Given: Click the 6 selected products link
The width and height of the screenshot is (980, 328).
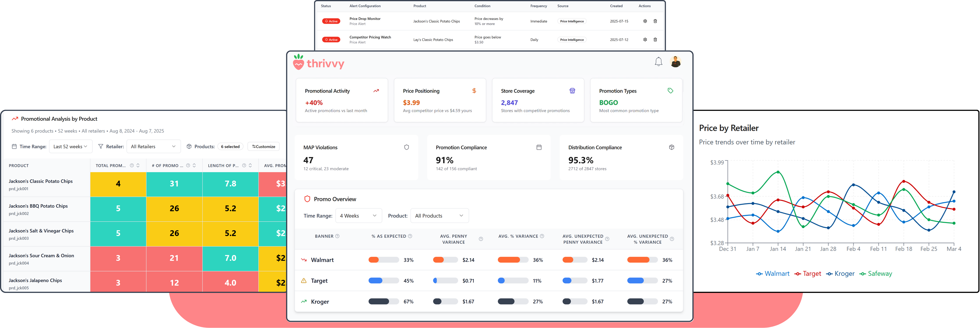Looking at the screenshot, I should pos(230,146).
